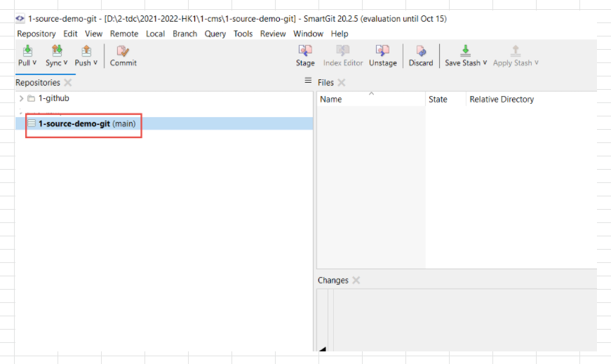
Task: Open the Pull dropdown arrow
Action: coord(34,62)
